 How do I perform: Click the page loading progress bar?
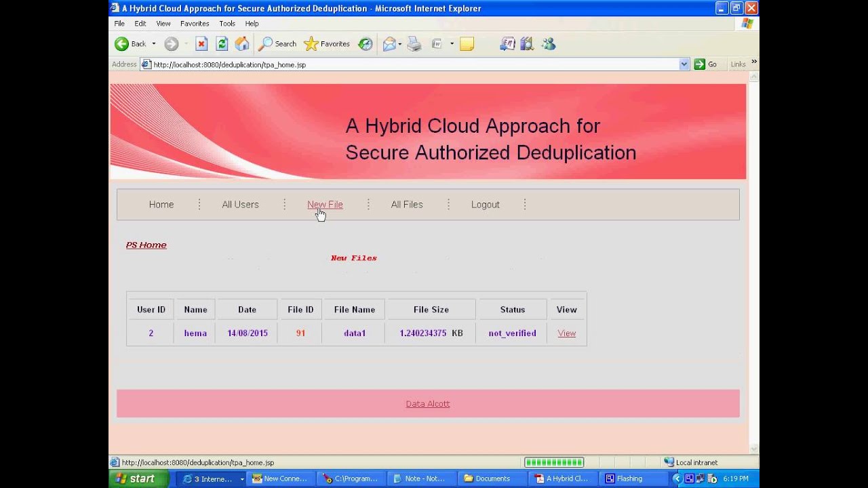point(554,462)
